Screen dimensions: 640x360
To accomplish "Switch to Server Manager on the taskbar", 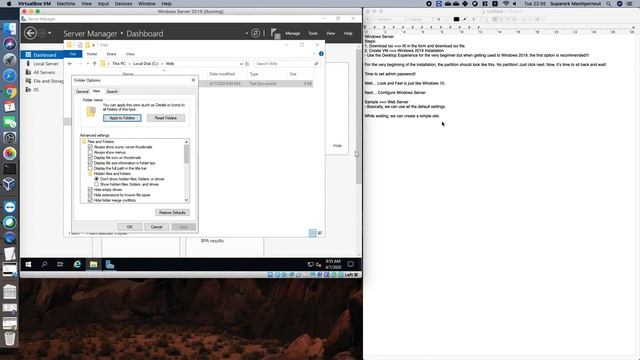I will click(110, 264).
